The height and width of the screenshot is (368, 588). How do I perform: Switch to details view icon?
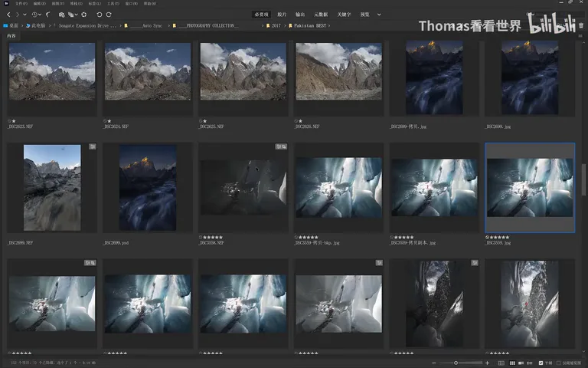pyautogui.click(x=521, y=363)
